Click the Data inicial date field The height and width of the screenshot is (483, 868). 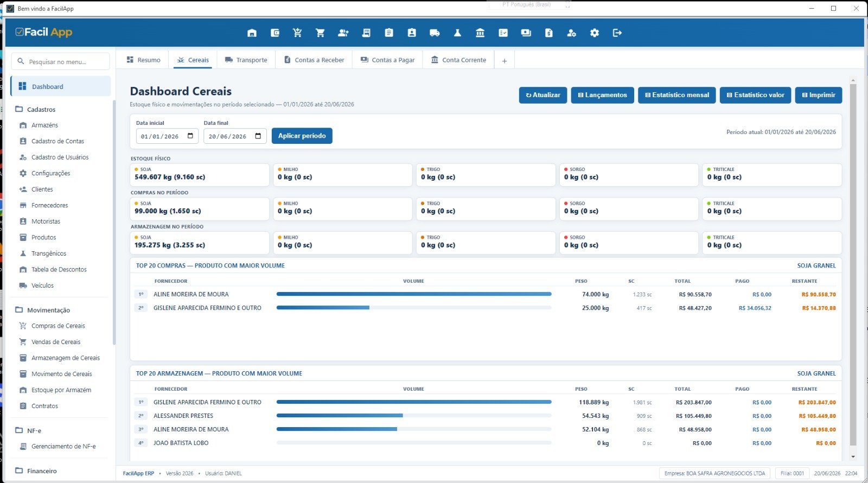[167, 136]
